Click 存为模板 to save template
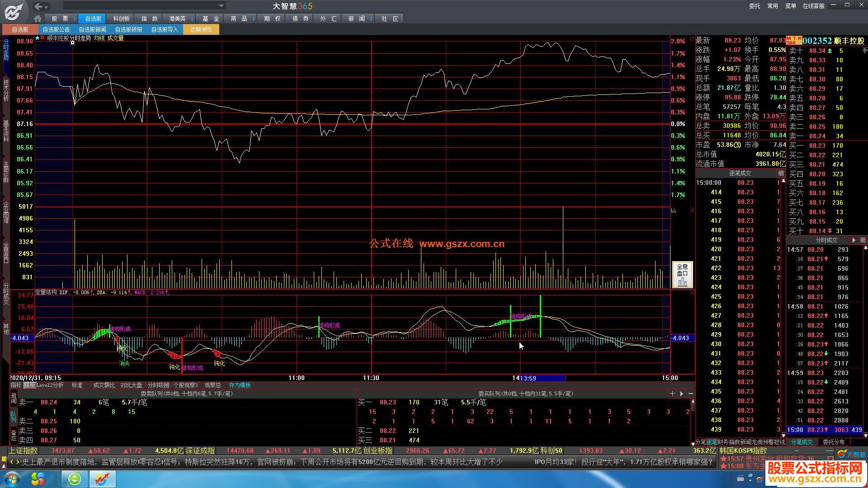The height and width of the screenshot is (488, 868). [x=240, y=385]
